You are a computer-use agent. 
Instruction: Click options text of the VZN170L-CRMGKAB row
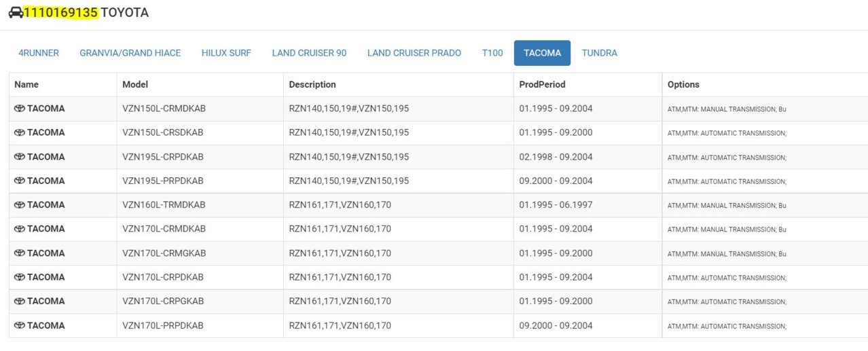pos(727,254)
